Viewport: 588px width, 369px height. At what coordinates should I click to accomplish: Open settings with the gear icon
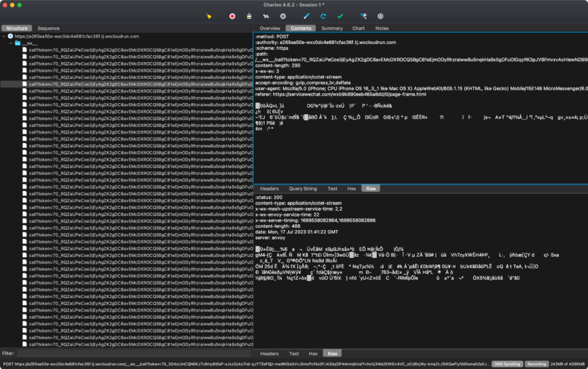coord(380,16)
